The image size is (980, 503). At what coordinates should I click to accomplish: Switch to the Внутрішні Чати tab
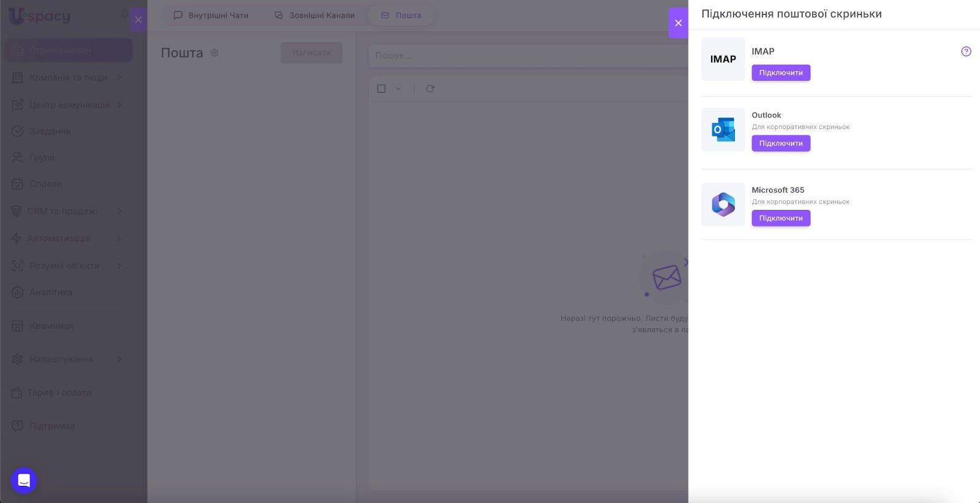(x=211, y=15)
